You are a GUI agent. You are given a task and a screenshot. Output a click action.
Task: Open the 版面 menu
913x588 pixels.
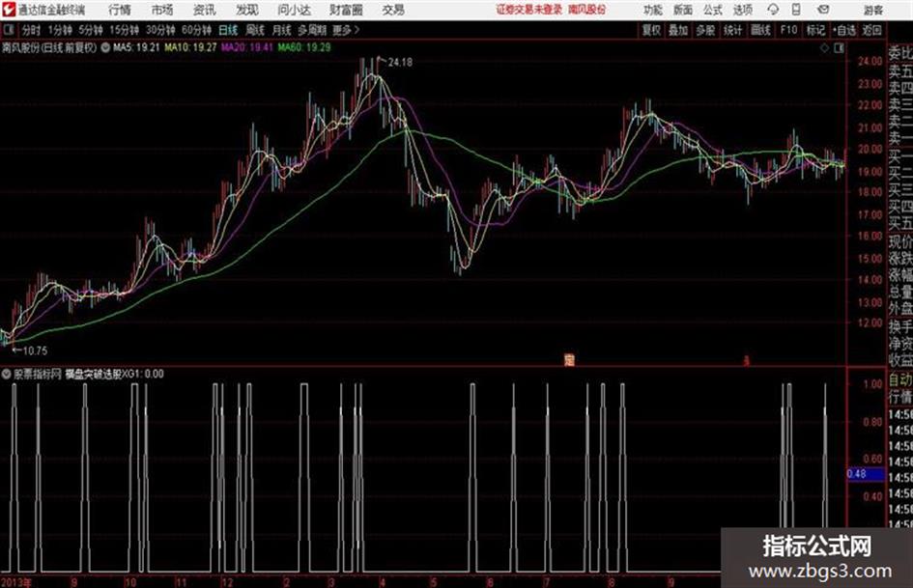click(682, 10)
